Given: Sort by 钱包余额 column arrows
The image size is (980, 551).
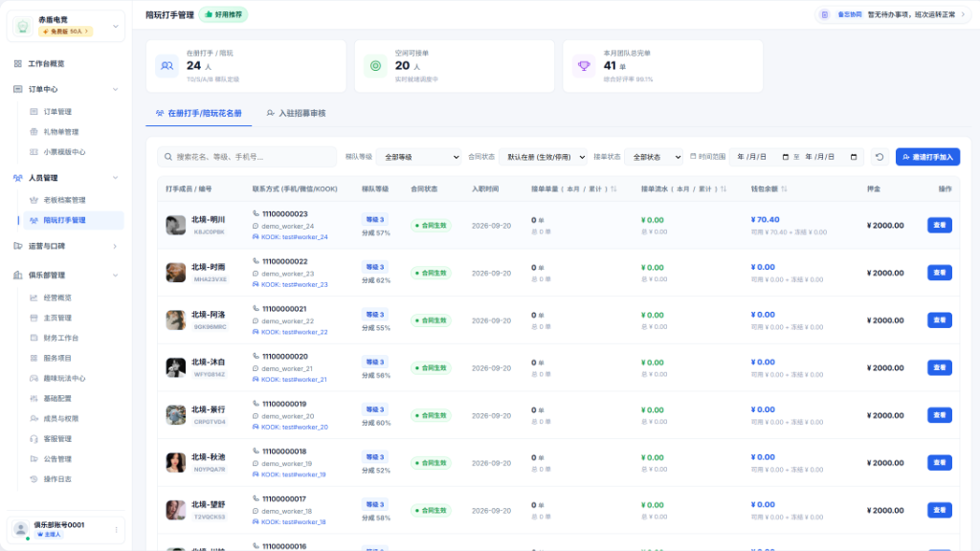Looking at the screenshot, I should tap(784, 188).
